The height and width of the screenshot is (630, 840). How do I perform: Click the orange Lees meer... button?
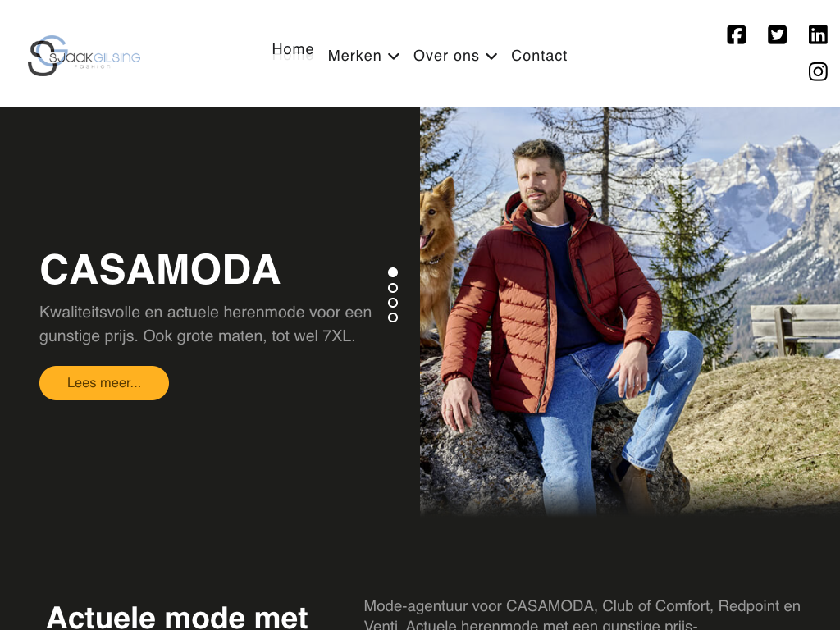tap(104, 383)
